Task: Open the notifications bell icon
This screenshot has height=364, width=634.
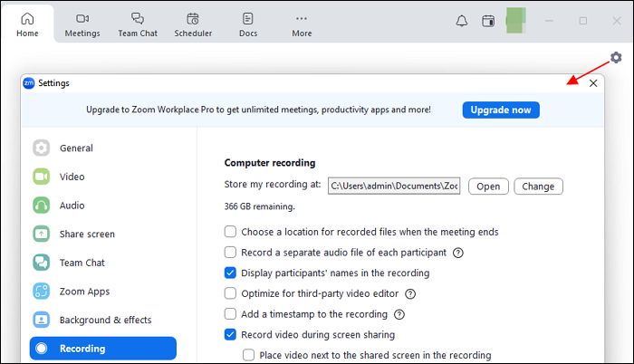Action: tap(462, 21)
